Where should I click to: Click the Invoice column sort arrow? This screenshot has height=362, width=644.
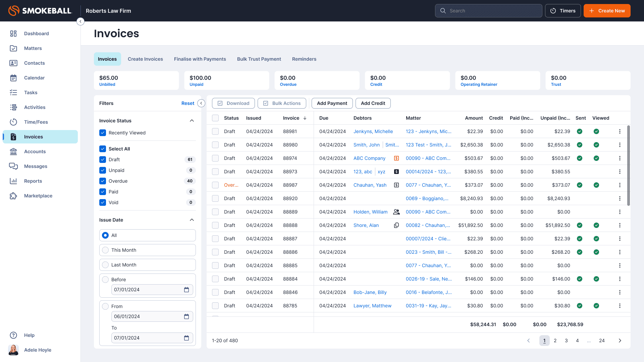click(305, 118)
